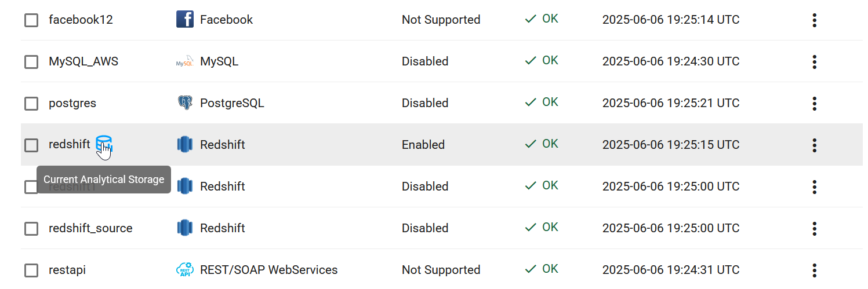
Task: Click the Current Analytical Storage icon beside redshift
Action: tap(104, 144)
